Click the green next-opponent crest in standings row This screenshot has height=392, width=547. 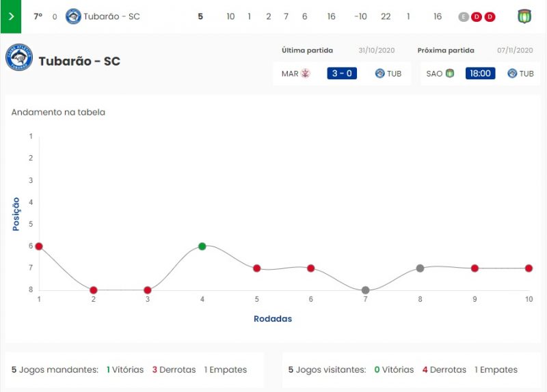click(x=524, y=16)
